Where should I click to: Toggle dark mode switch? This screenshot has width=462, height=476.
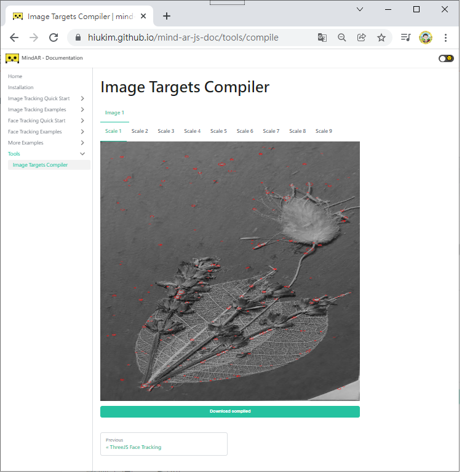[446, 58]
